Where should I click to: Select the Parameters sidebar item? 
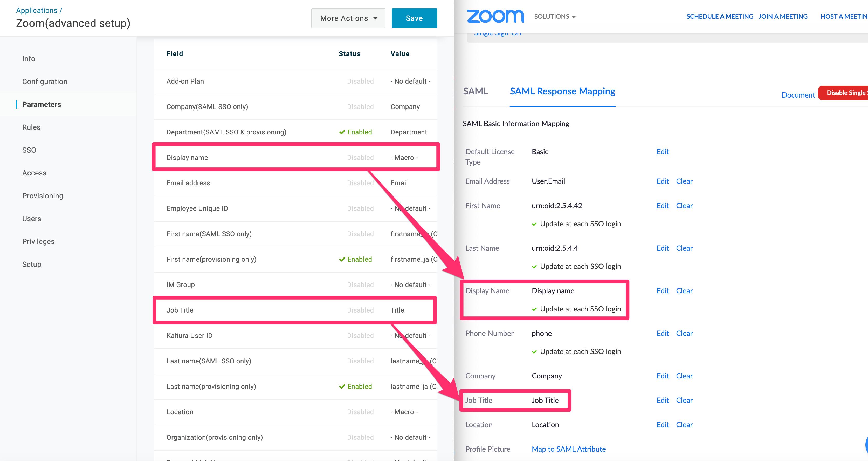tap(42, 105)
